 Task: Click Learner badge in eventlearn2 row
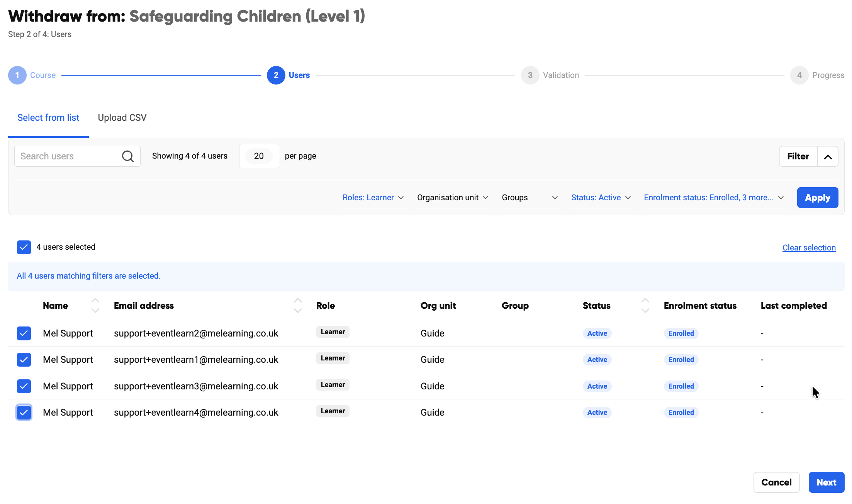point(333,332)
